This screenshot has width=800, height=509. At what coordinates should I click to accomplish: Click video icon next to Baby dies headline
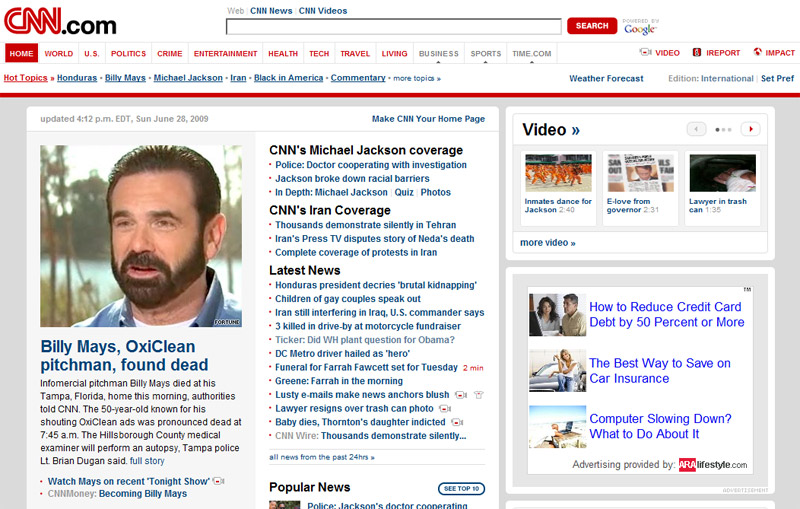(457, 422)
